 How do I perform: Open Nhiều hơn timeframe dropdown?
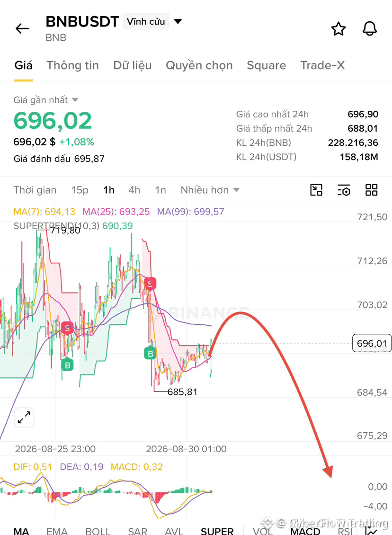(x=210, y=190)
